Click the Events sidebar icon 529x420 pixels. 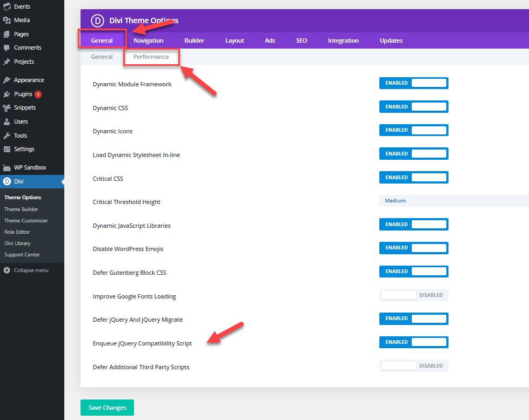click(6, 6)
